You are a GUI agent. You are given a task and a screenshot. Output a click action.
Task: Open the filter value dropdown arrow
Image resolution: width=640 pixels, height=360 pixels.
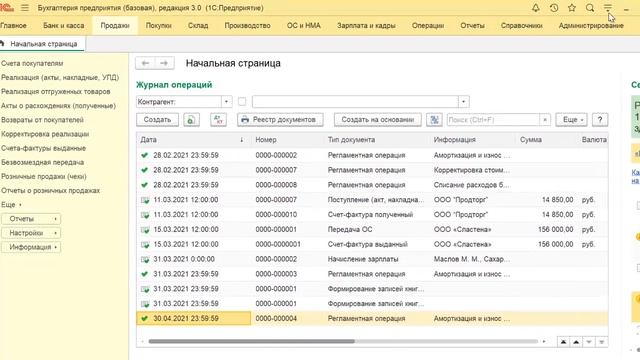pos(464,102)
